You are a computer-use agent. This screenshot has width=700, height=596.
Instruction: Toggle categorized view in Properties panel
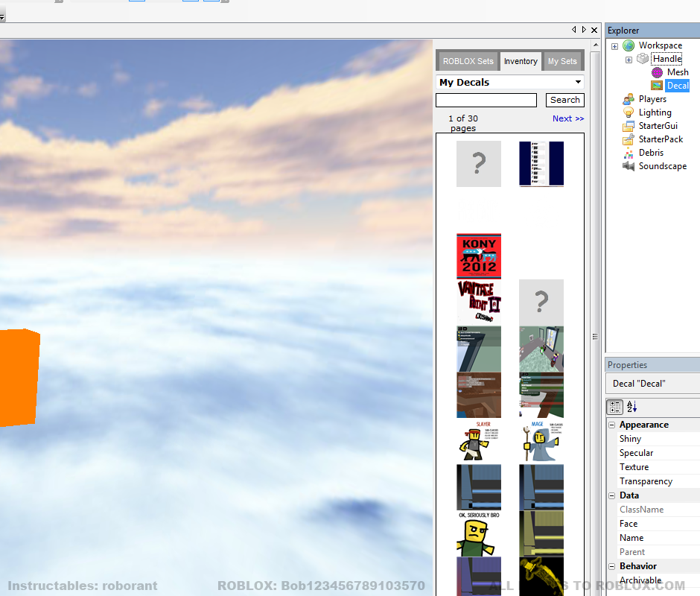pyautogui.click(x=614, y=407)
